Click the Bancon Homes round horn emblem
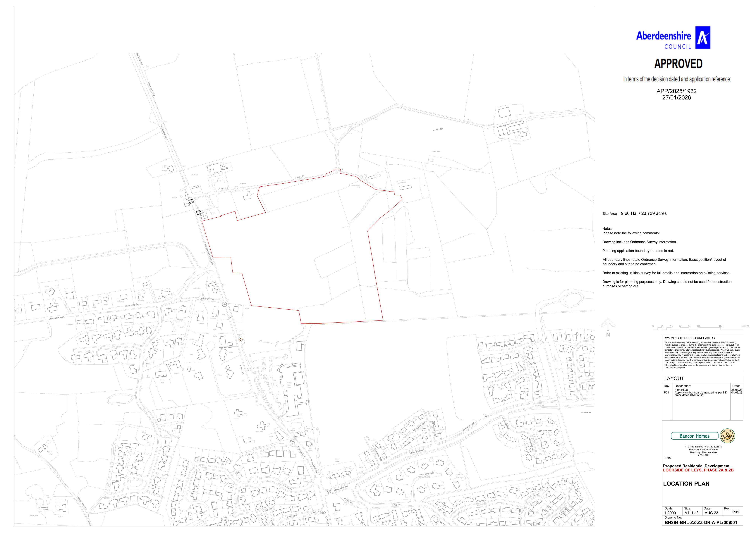This screenshot has height=534, width=756. [x=727, y=436]
